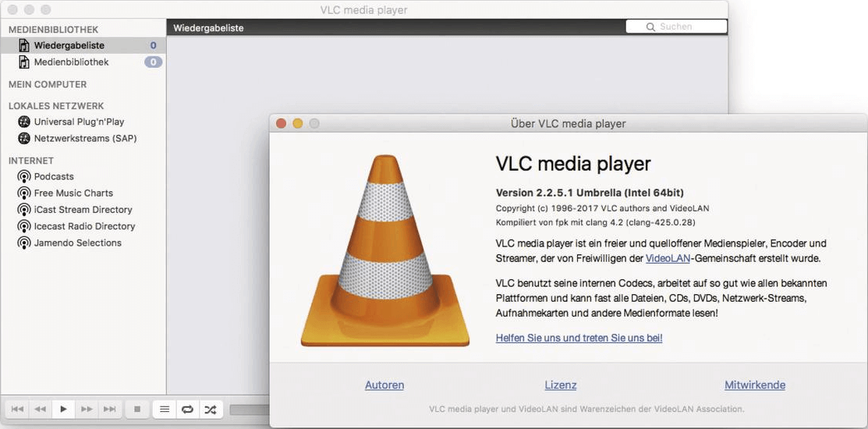This screenshot has height=429, width=868.
Task: Click the Free Music Charts icon
Action: point(24,193)
